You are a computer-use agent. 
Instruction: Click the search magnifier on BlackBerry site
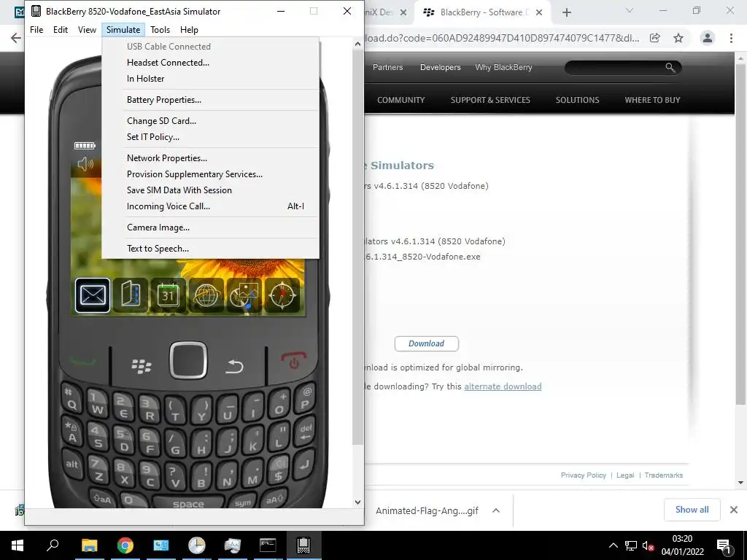point(670,68)
